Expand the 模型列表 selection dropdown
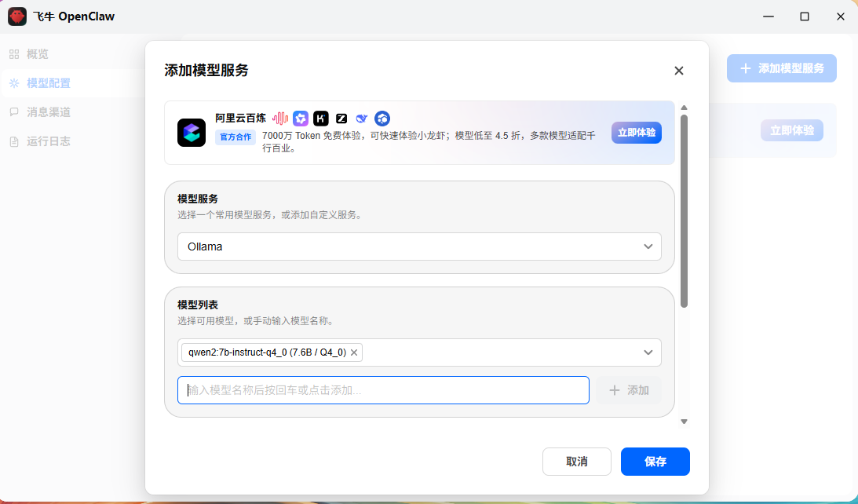858x504 pixels. pyautogui.click(x=648, y=352)
